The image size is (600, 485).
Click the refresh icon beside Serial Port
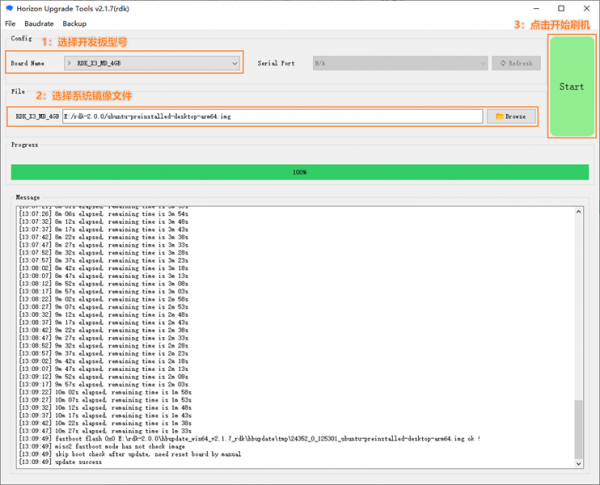click(503, 63)
